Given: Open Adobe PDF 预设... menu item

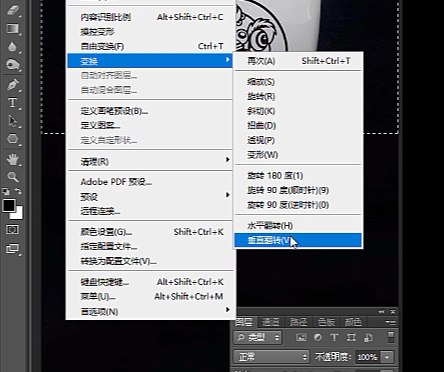Looking at the screenshot, I should pyautogui.click(x=151, y=182).
